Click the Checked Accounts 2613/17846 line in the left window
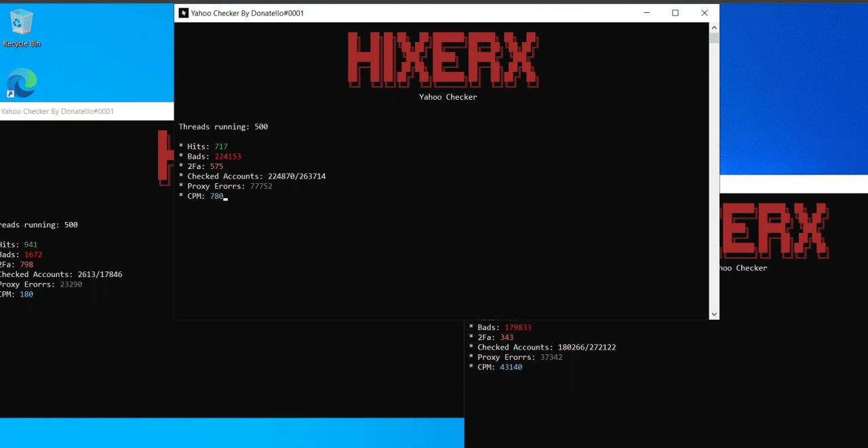868x448 pixels. 61,274
